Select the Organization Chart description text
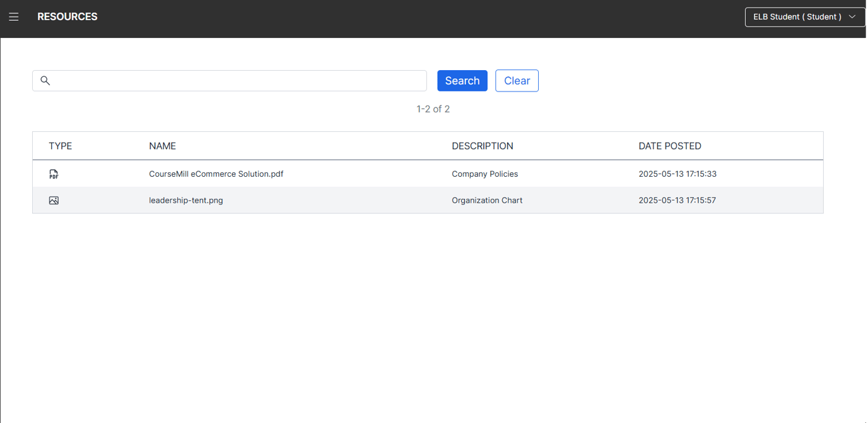 tap(487, 200)
